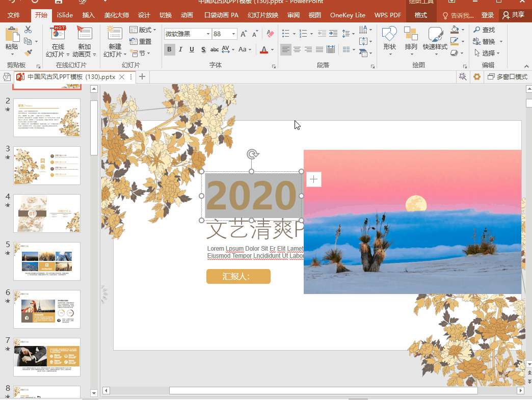This screenshot has height=400, width=532.
Task: Click the Copy icon
Action: (28, 41)
